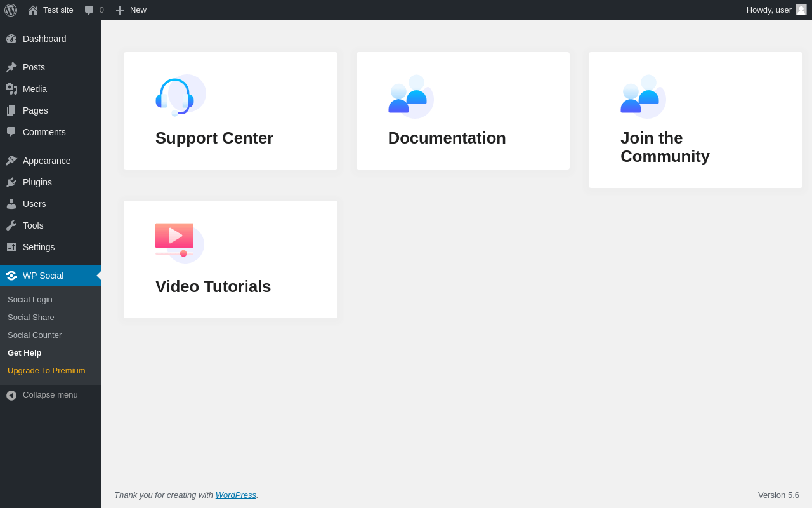Click the Settings sliders icon

(11, 247)
